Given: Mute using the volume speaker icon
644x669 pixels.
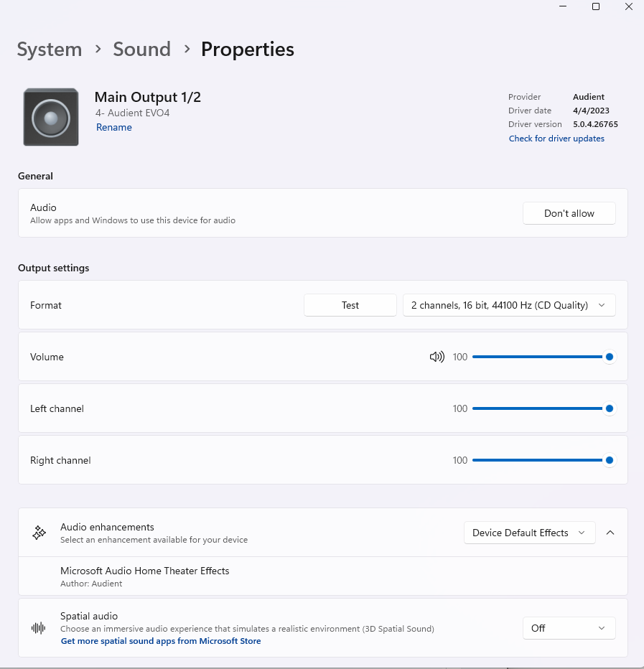Looking at the screenshot, I should click(x=437, y=357).
